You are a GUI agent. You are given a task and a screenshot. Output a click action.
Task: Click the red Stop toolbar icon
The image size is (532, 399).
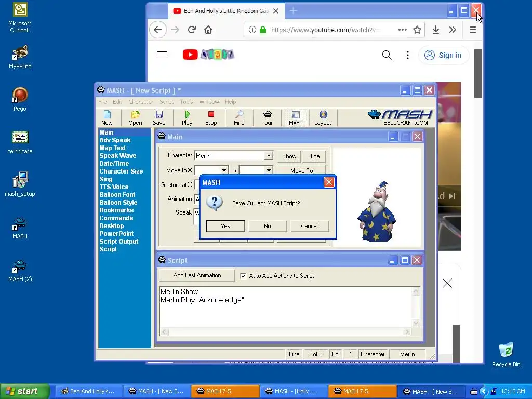(x=211, y=118)
